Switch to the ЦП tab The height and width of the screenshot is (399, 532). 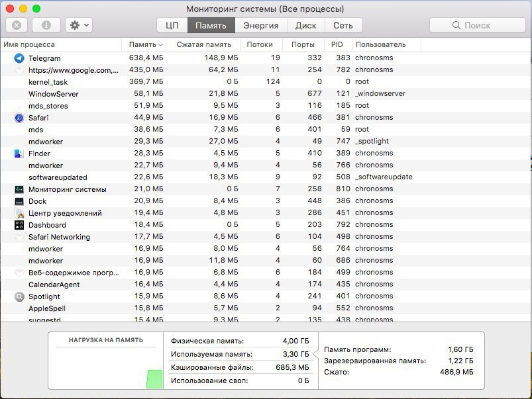coord(172,25)
